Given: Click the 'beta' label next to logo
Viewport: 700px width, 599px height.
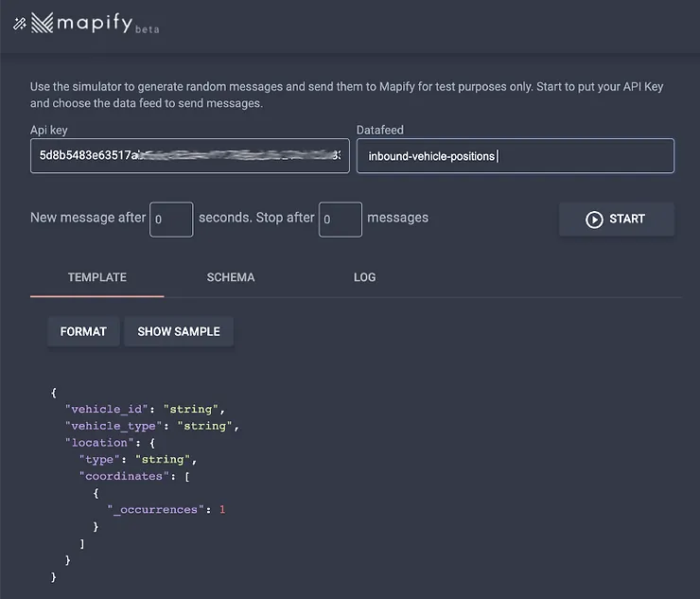Looking at the screenshot, I should [x=148, y=29].
